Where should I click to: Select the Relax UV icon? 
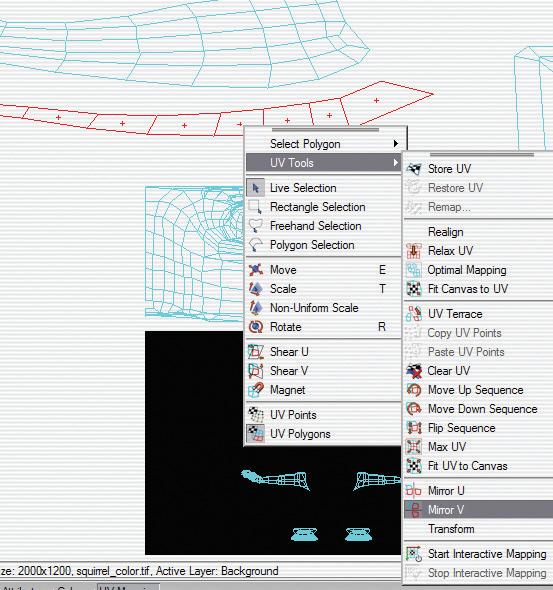(414, 251)
